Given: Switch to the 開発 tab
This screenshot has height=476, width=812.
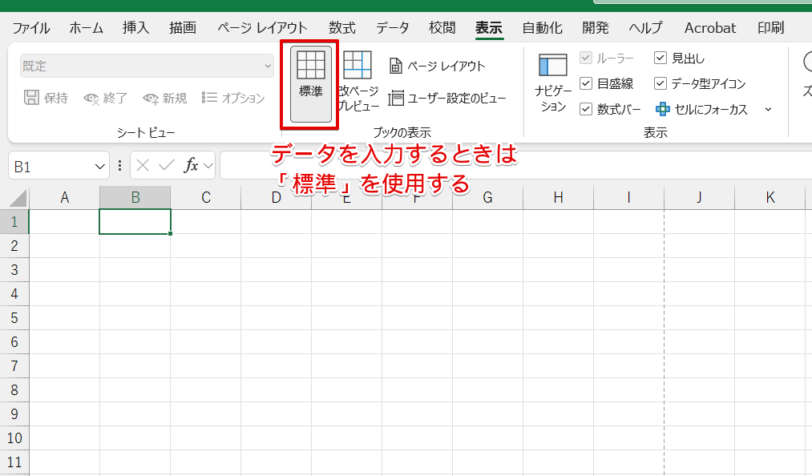Looking at the screenshot, I should tap(595, 28).
